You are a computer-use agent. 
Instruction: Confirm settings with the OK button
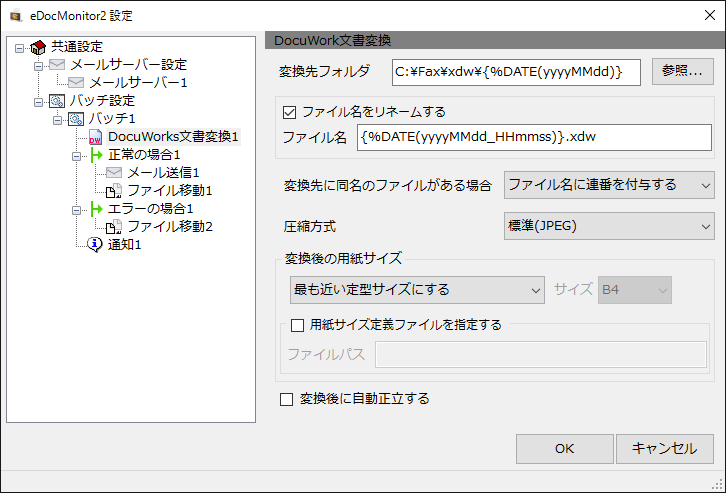[565, 449]
